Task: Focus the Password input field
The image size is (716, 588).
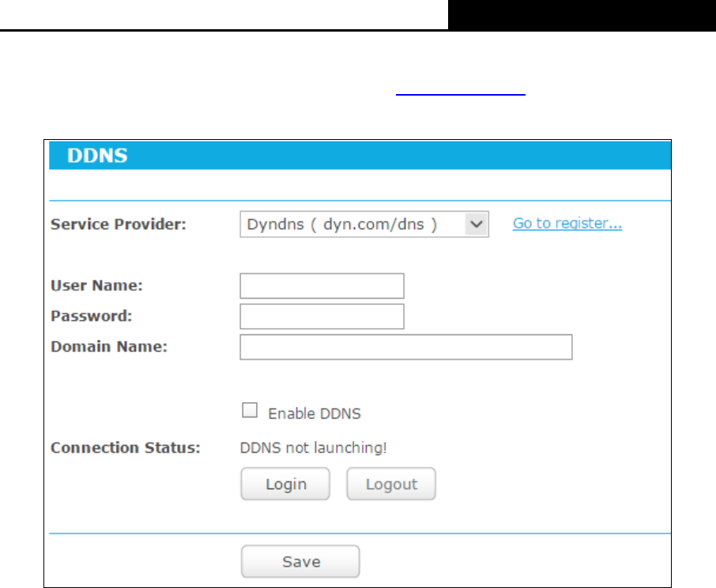Action: tap(322, 316)
